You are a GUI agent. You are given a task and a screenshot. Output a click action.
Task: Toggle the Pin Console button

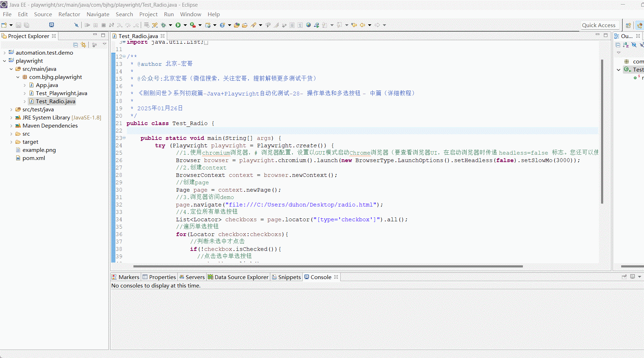pyautogui.click(x=624, y=277)
